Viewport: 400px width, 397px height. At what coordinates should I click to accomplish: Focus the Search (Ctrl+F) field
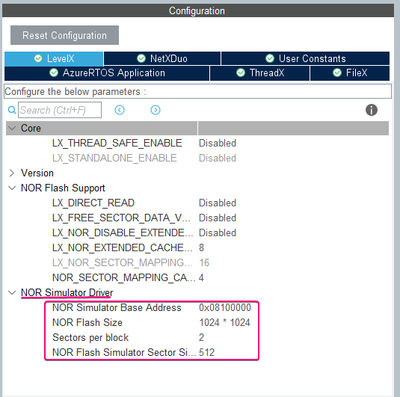(x=60, y=110)
